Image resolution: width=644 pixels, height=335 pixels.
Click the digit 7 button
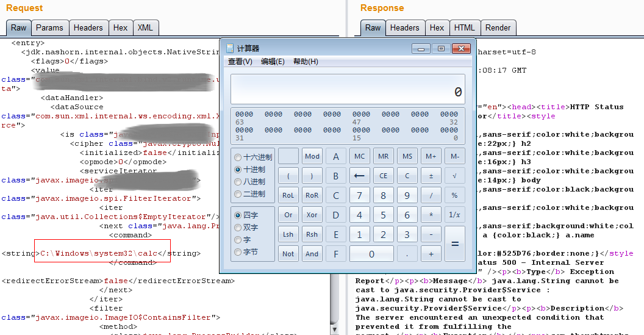[x=359, y=195]
